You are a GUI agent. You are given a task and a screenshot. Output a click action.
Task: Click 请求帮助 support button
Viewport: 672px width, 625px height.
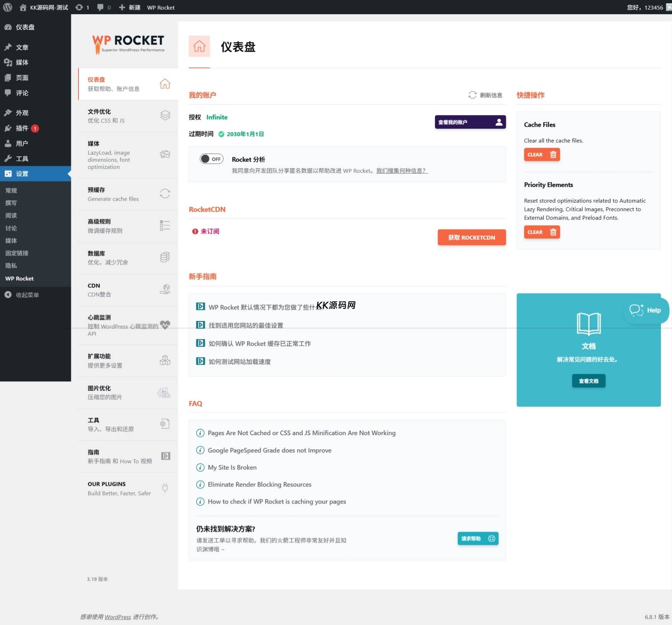pos(478,538)
